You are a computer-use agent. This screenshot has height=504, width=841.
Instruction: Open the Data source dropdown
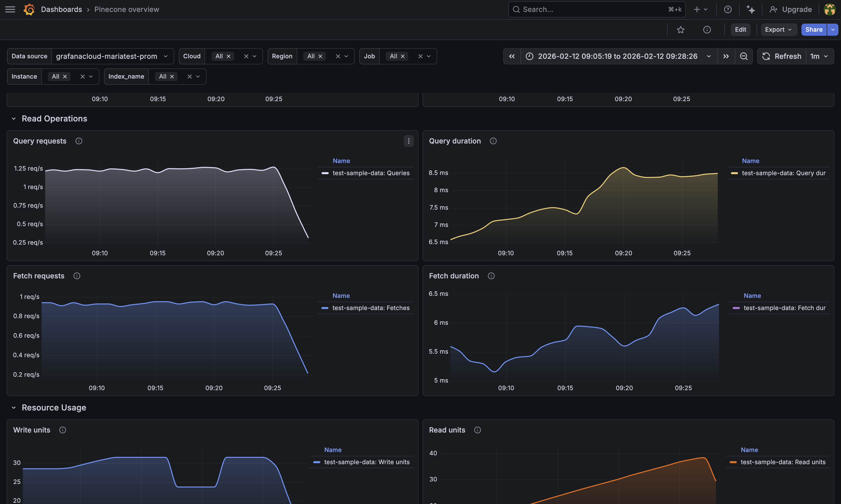tap(112, 56)
